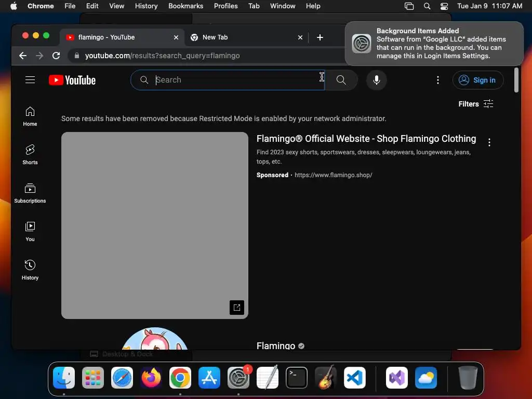Launch Firefox from the Dock

[151, 378]
